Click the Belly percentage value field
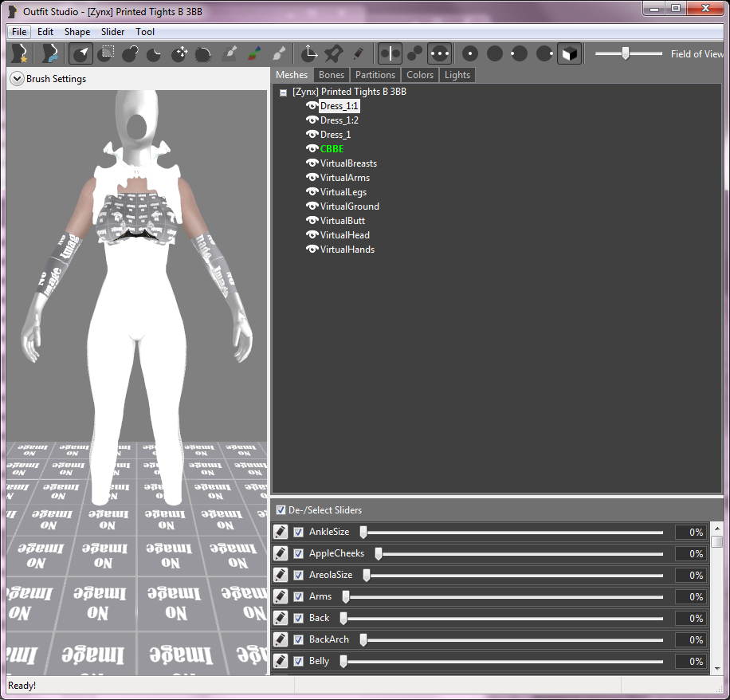Viewport: 730px width, 700px height. pyautogui.click(x=691, y=662)
